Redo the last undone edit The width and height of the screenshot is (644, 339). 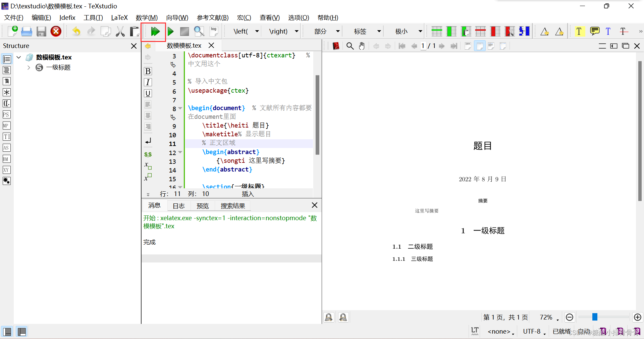tap(91, 32)
